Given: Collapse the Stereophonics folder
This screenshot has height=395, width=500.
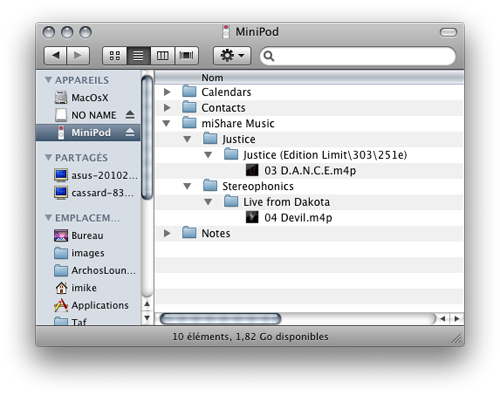Looking at the screenshot, I should click(187, 186).
